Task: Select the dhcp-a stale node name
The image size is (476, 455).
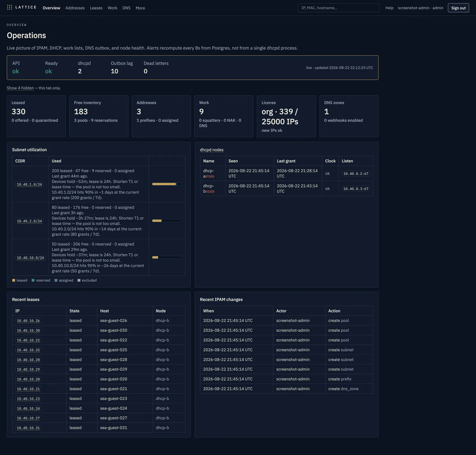Action: (209, 173)
